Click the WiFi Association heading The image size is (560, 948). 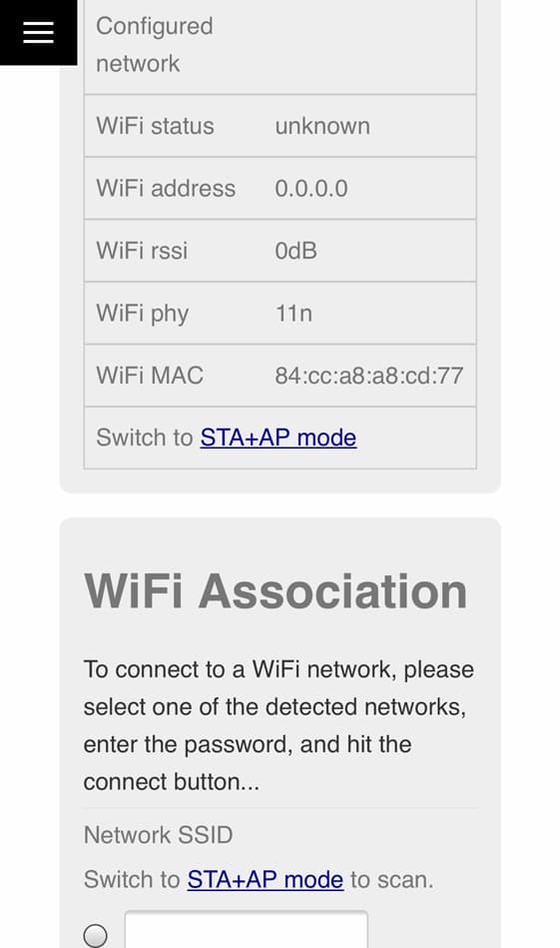coord(276,591)
